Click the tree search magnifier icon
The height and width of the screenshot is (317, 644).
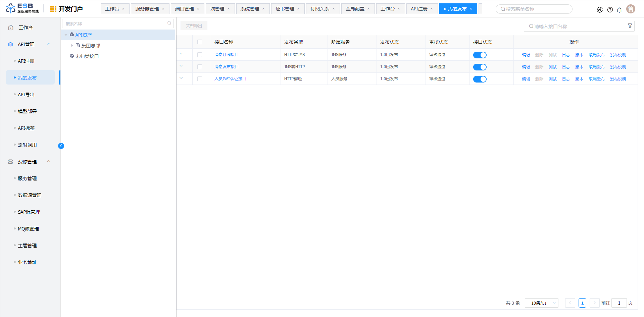tap(169, 23)
